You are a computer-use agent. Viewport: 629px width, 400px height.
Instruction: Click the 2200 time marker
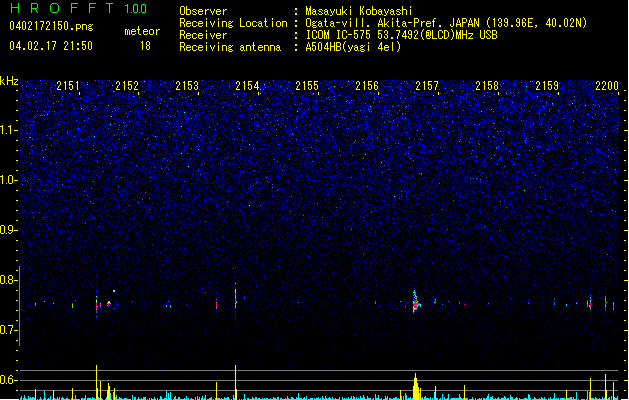pos(607,86)
